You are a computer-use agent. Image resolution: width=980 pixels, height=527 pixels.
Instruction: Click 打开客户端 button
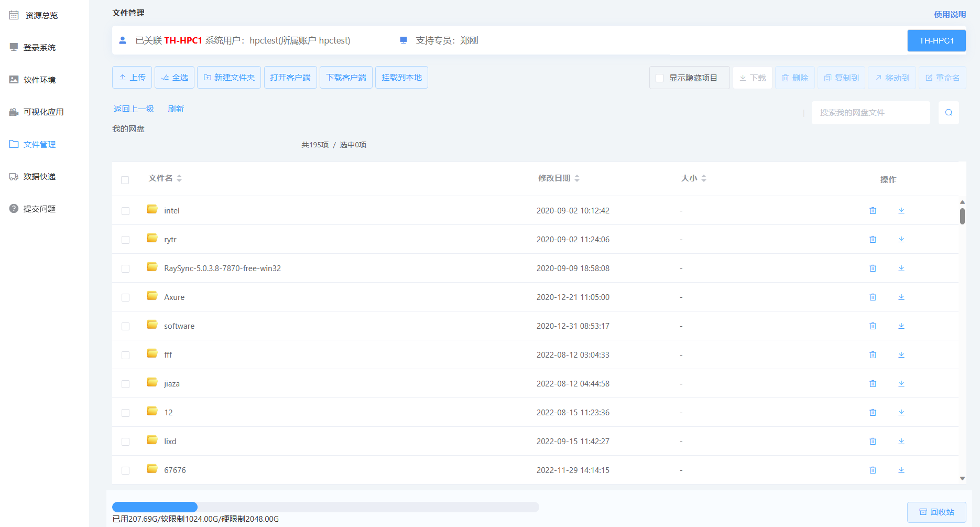pos(290,78)
